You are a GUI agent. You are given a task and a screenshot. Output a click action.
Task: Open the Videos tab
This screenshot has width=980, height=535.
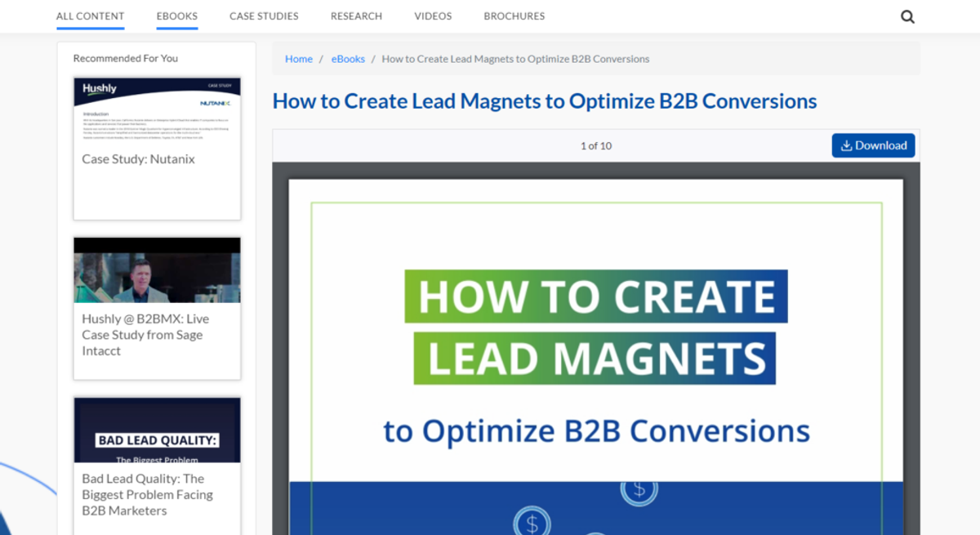click(433, 16)
